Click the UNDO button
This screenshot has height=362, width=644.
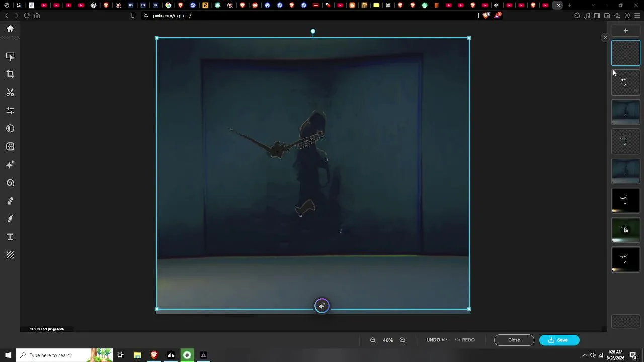[x=437, y=340]
